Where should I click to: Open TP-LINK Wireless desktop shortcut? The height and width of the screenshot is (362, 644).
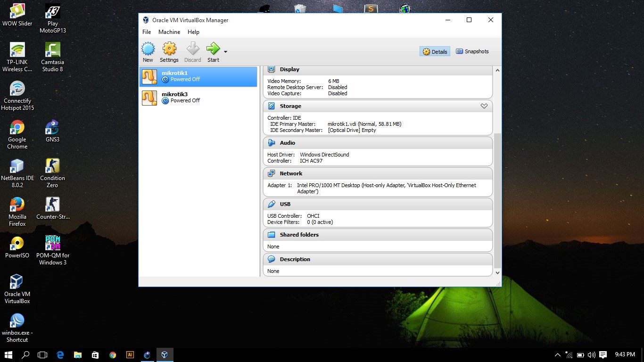[17, 58]
